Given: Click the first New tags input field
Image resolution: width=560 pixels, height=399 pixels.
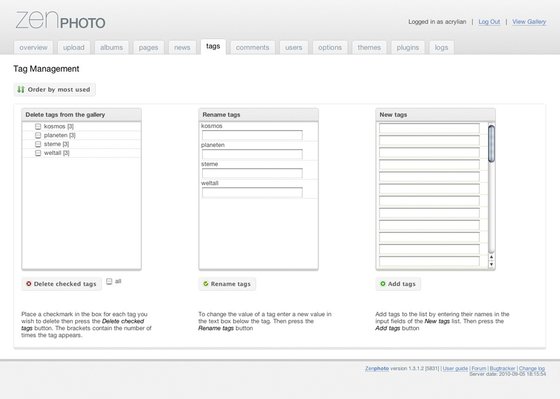Looking at the screenshot, I should coord(429,128).
